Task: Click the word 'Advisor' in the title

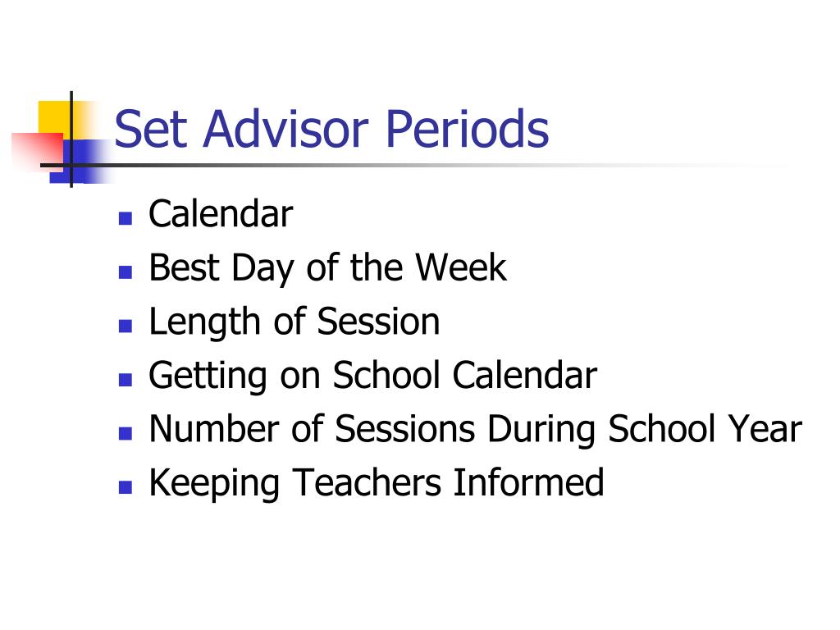Action: 285,129
